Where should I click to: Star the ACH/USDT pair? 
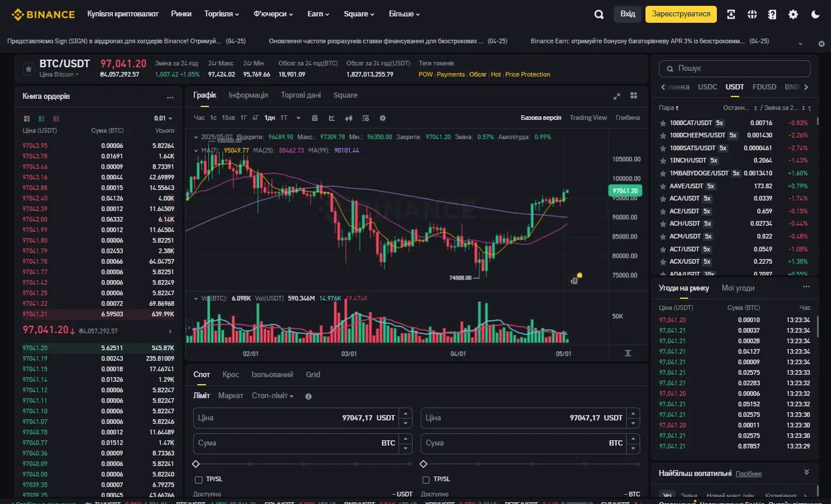click(663, 224)
